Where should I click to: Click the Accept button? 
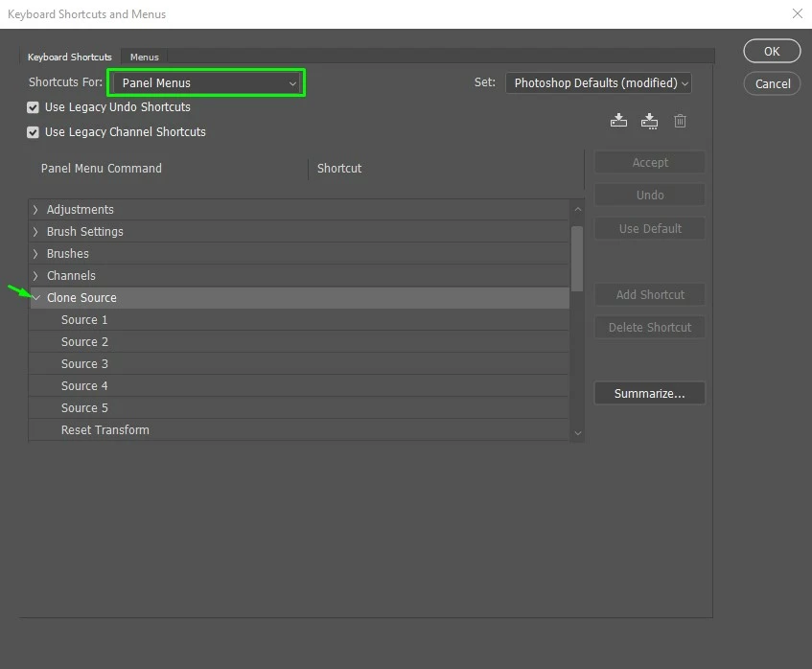click(x=649, y=163)
